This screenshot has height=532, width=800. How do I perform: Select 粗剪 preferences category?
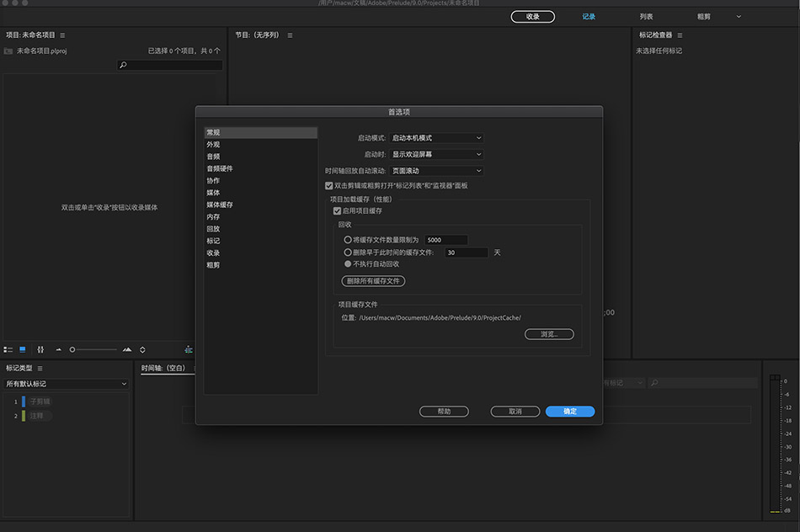261,265
